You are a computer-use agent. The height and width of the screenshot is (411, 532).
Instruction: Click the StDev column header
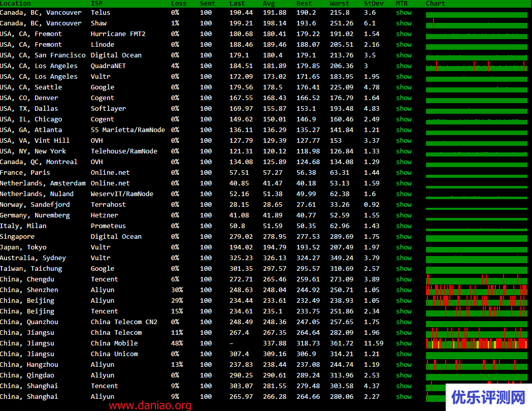(x=374, y=4)
